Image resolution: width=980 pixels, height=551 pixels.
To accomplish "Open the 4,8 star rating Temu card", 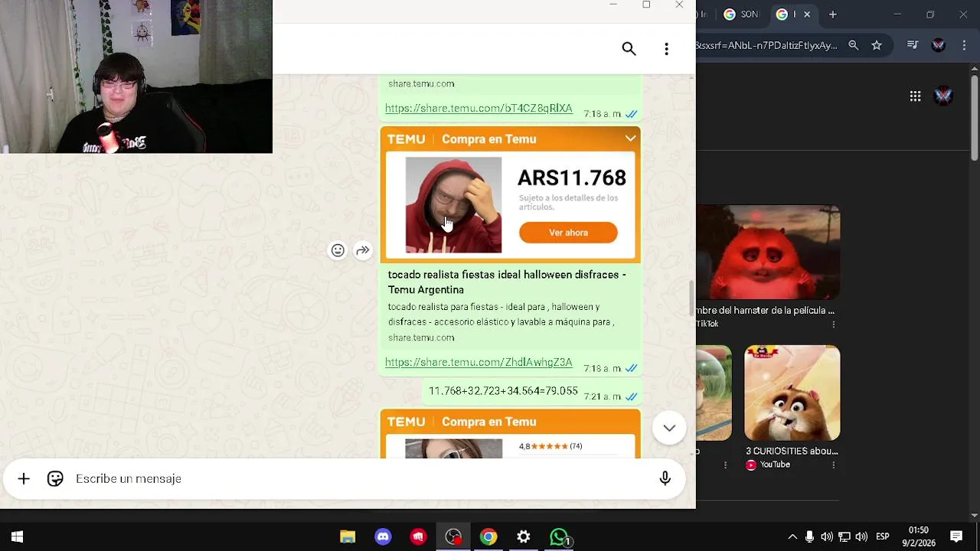I will [510, 434].
